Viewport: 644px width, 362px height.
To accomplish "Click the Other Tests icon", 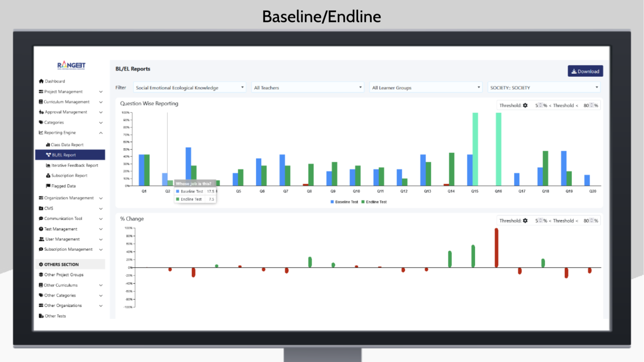I will point(41,316).
